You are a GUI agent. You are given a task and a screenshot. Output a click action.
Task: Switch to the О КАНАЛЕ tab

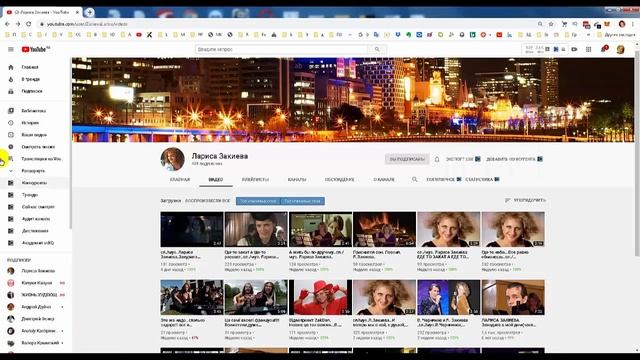pyautogui.click(x=384, y=180)
